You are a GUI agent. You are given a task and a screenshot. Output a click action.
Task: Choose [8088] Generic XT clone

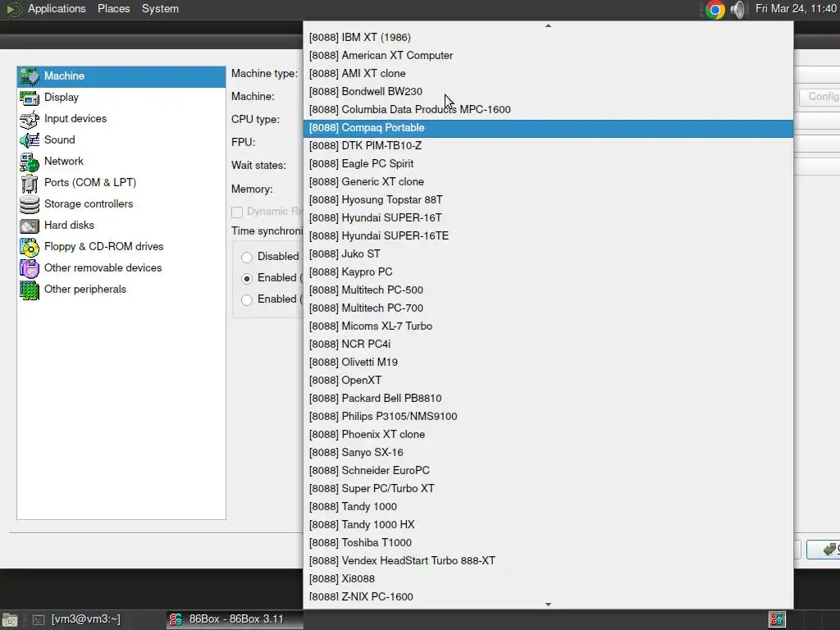[548, 182]
